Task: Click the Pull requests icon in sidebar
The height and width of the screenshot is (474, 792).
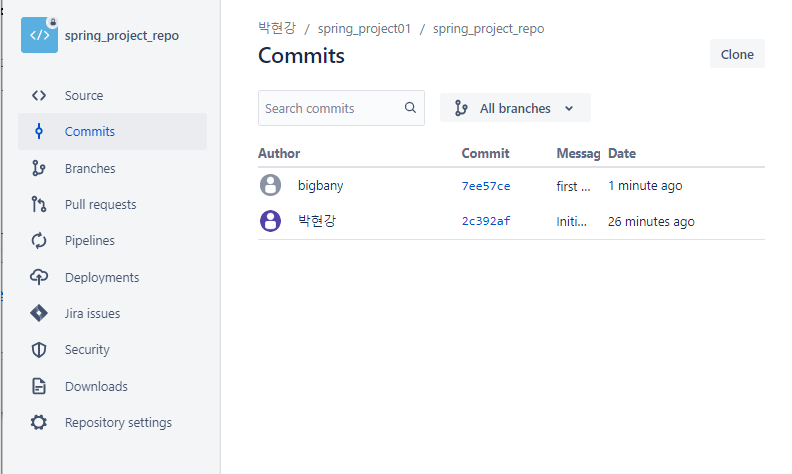Action: click(x=39, y=204)
